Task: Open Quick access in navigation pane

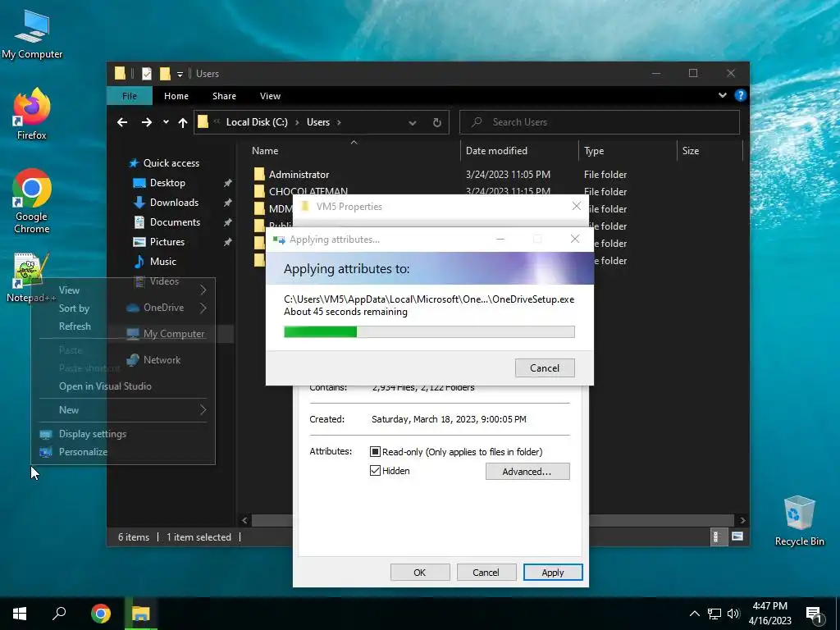Action: pos(171,163)
